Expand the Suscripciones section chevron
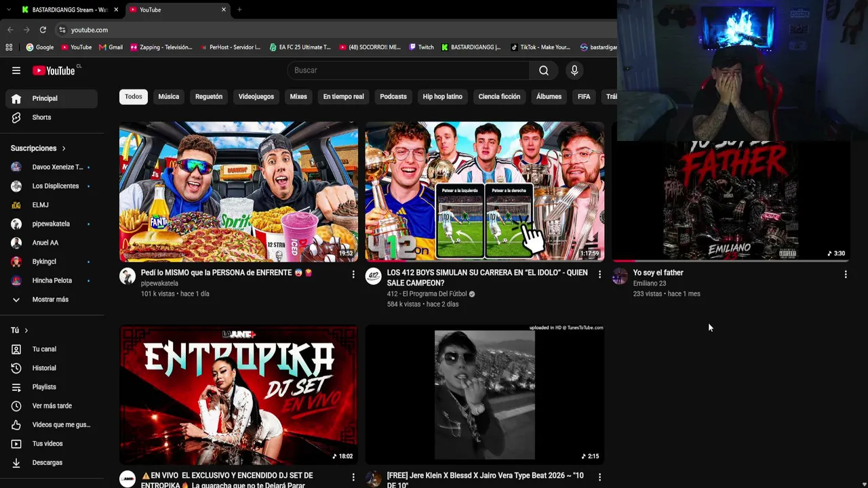868x488 pixels. (x=64, y=148)
